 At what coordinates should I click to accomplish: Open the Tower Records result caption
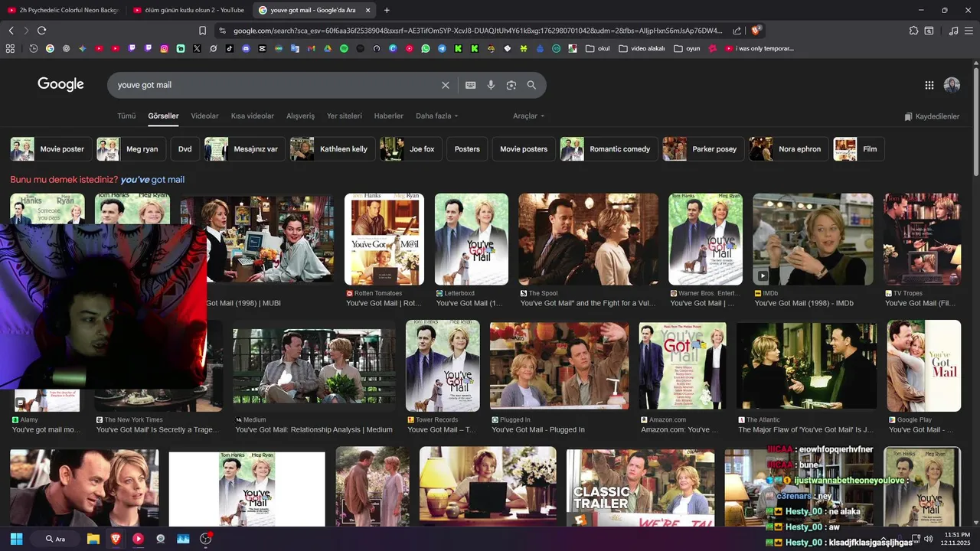pos(442,430)
